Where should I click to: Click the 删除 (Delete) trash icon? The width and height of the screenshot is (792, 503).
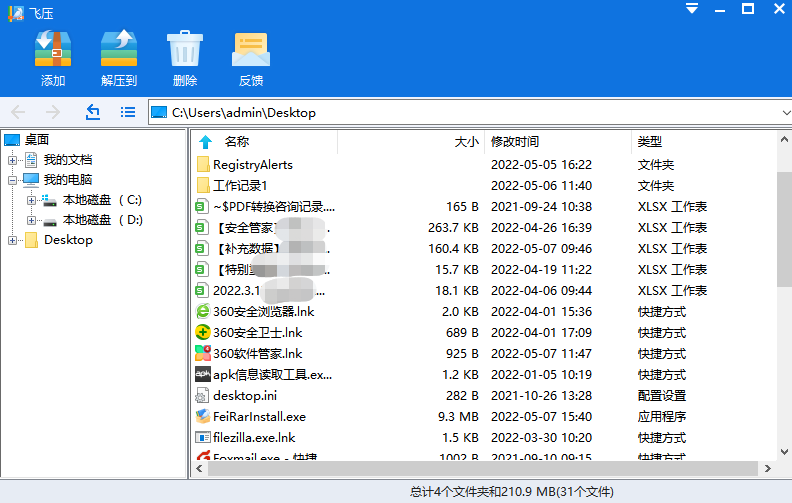point(185,49)
